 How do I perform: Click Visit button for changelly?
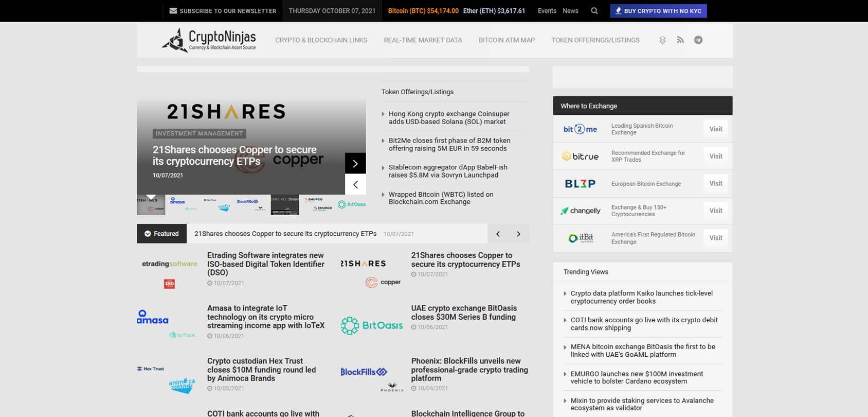tap(716, 211)
